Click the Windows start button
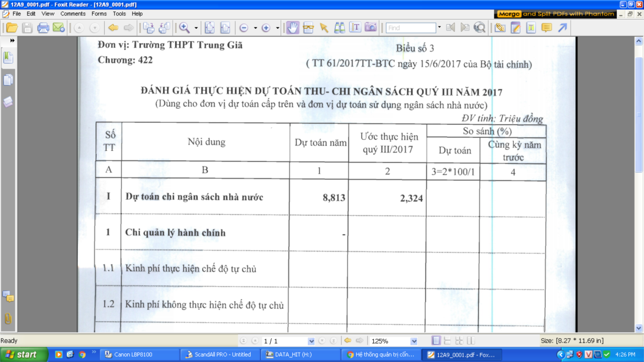 [21, 355]
